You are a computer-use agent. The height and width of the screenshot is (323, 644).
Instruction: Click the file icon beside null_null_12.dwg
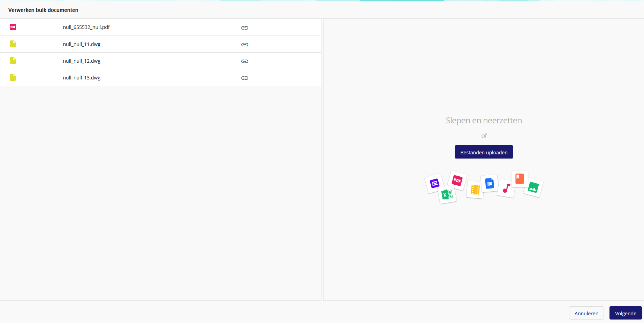(x=13, y=61)
